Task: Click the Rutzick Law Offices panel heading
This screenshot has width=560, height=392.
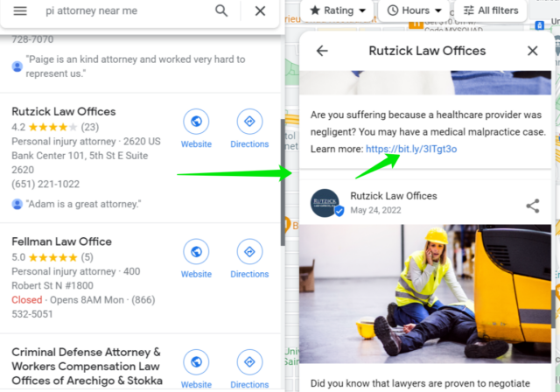Action: 427,51
